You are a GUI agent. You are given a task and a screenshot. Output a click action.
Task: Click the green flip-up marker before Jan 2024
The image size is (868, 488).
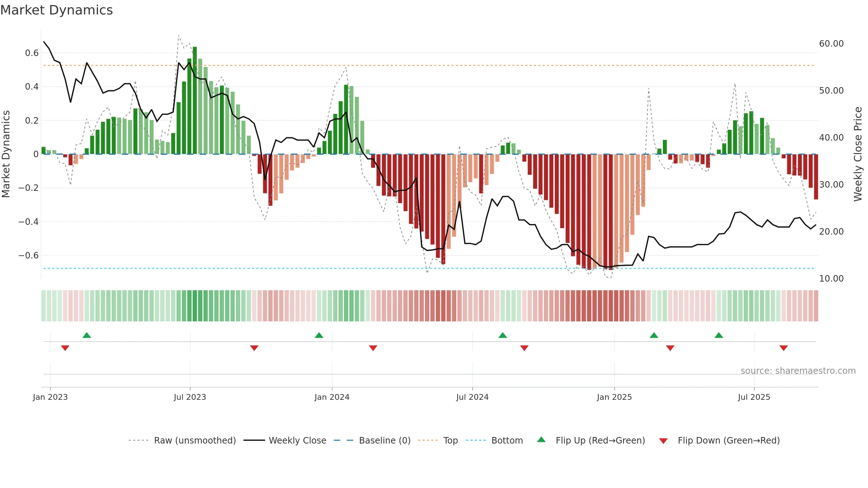319,335
